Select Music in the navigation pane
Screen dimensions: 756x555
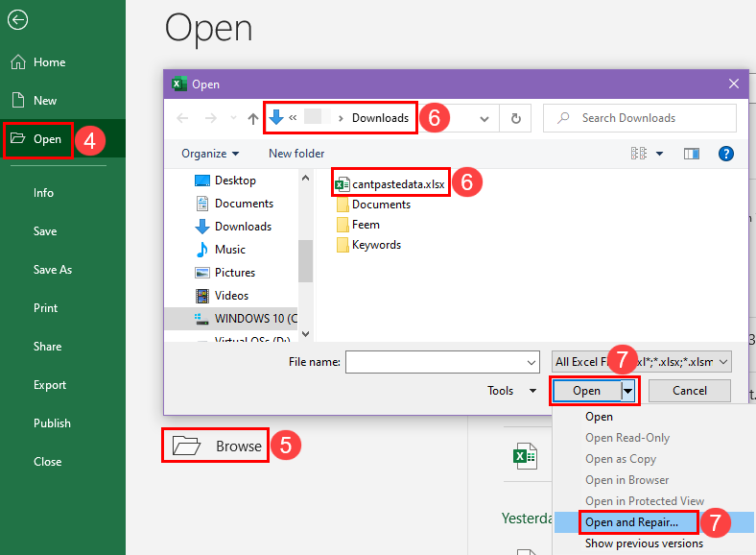tap(221, 250)
